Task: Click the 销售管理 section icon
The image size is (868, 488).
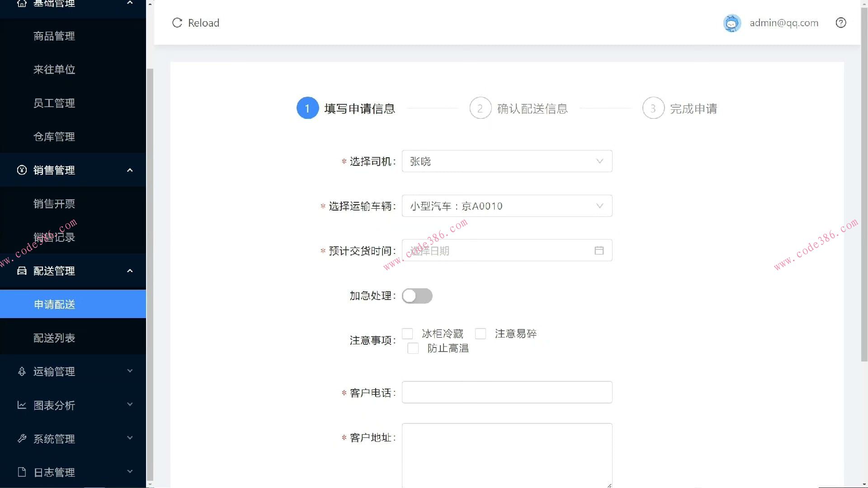Action: click(22, 170)
